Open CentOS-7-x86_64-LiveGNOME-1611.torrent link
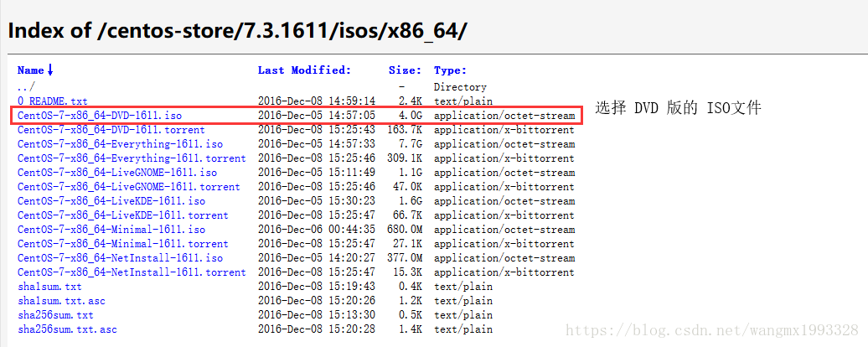Screen dimensions: 868x347 (129, 187)
